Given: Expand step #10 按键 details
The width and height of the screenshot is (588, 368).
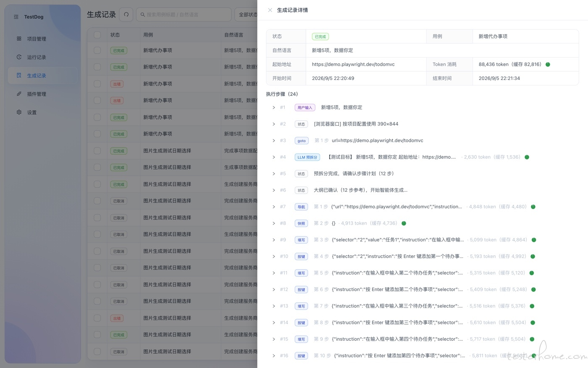Looking at the screenshot, I should pos(274,257).
